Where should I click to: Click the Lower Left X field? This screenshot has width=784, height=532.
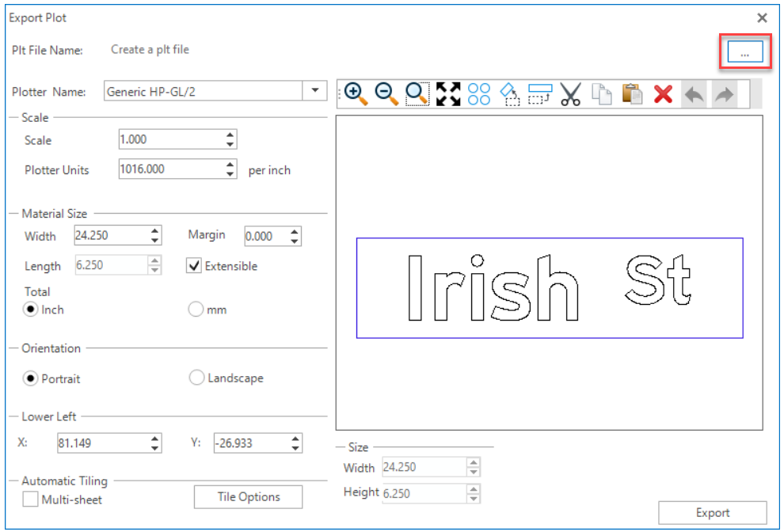104,443
